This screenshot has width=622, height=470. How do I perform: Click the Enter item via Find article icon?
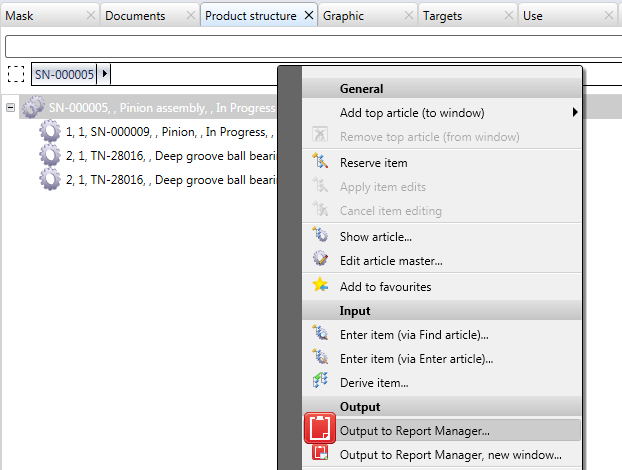point(320,333)
